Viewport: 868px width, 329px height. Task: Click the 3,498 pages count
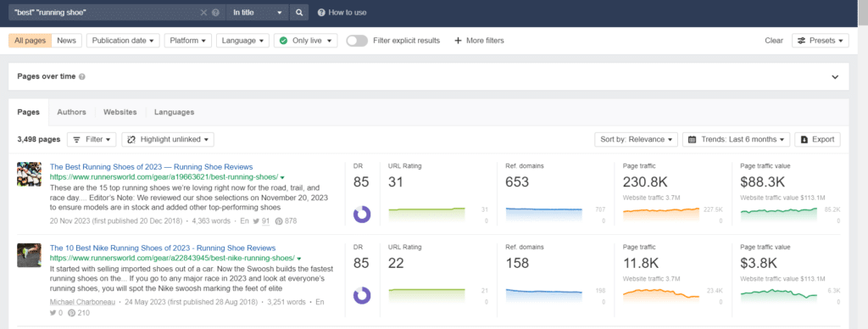38,140
